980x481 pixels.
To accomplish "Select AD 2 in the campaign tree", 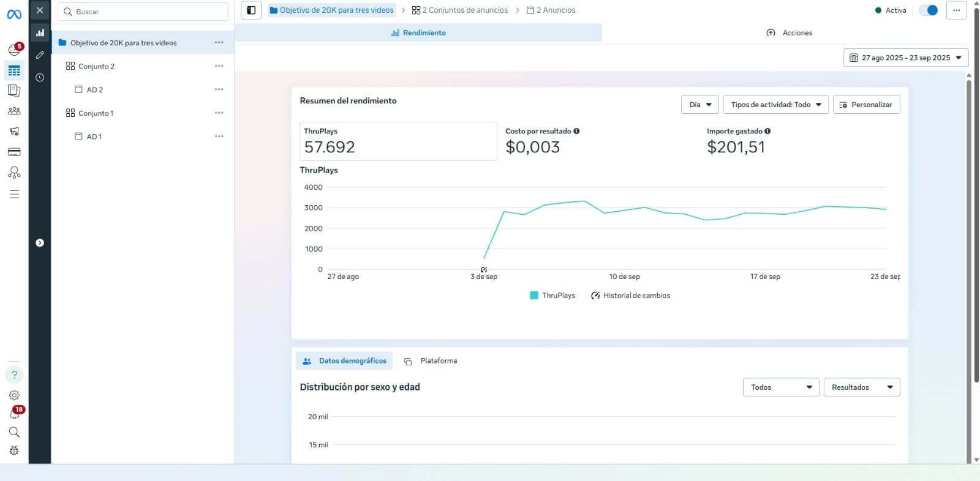I will tap(94, 90).
